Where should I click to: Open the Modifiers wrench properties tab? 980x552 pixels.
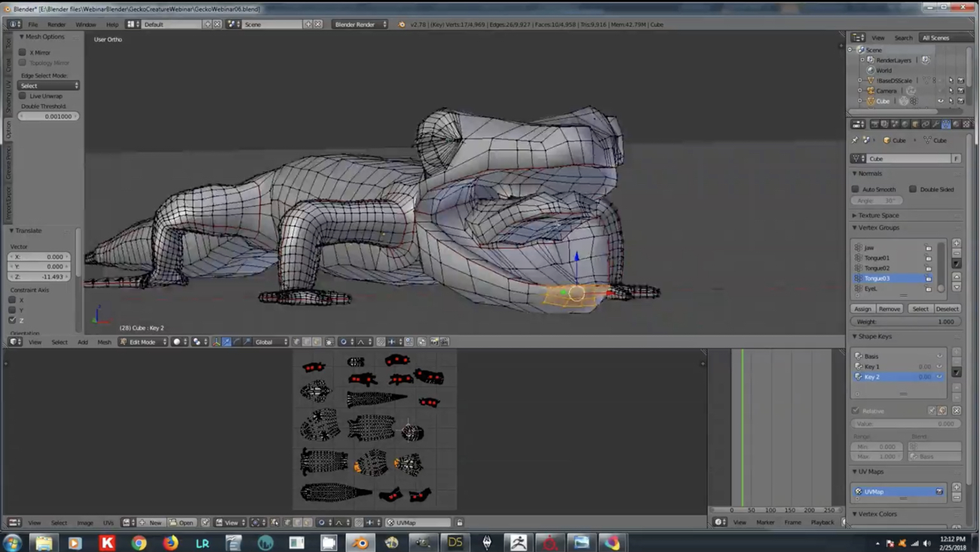tap(936, 124)
